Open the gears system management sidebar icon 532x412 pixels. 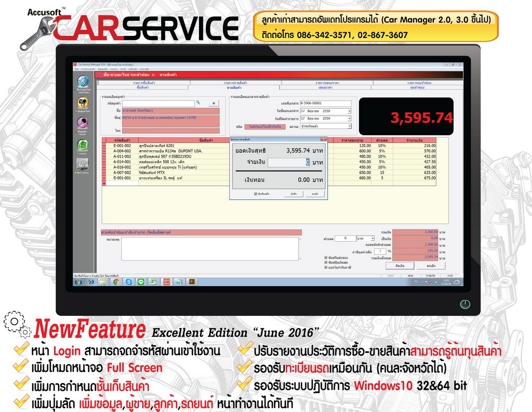tap(83, 164)
